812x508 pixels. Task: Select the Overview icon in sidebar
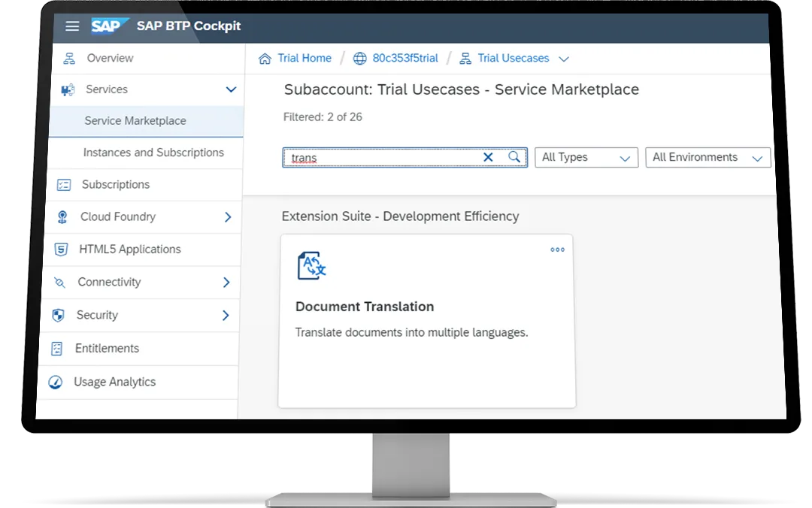click(70, 58)
